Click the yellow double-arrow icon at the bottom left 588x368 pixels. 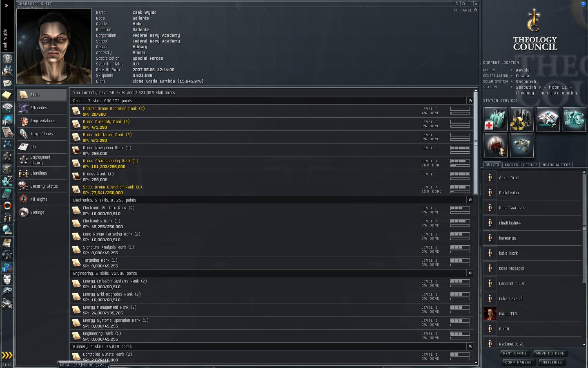coord(7,355)
